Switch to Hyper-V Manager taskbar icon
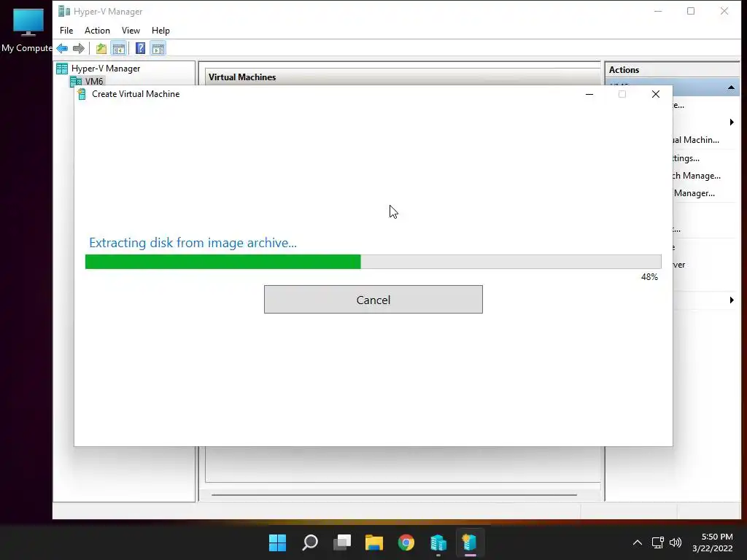 pyautogui.click(x=438, y=542)
